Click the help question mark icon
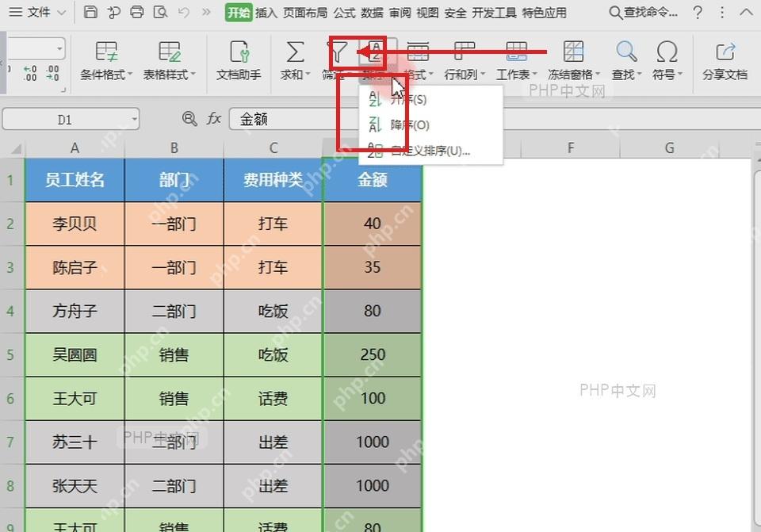The height and width of the screenshot is (532, 761). coord(698,13)
